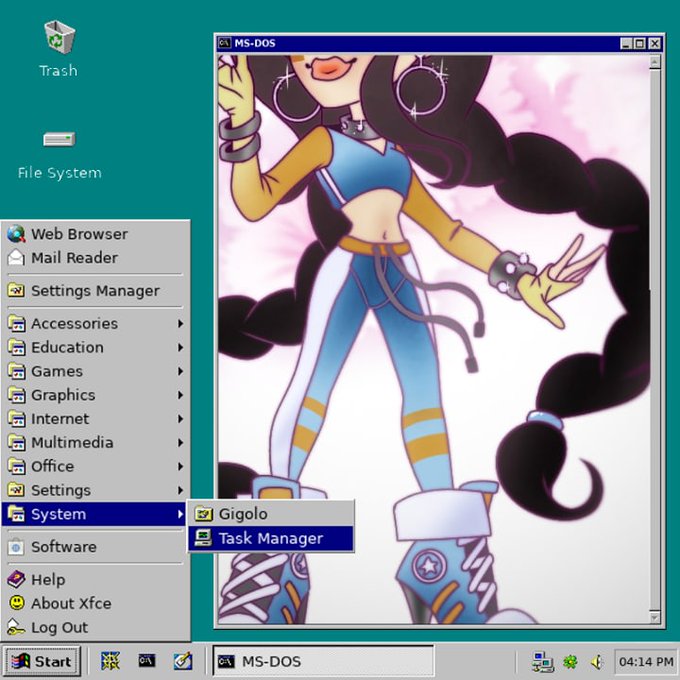Click the network tray icon

point(543,662)
